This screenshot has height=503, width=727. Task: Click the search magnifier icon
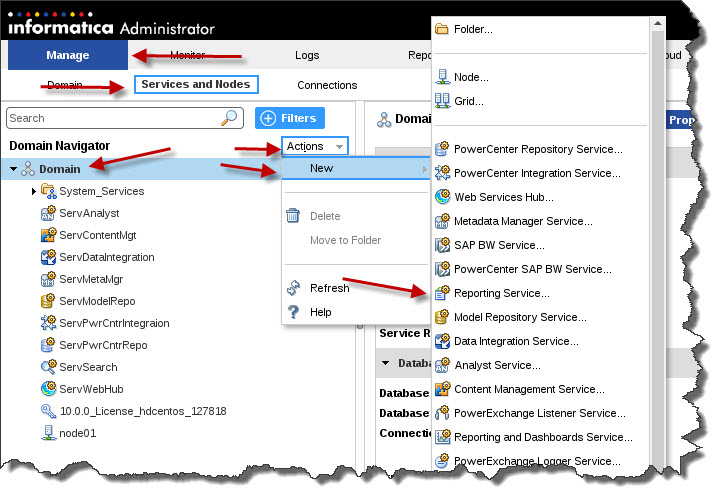229,118
